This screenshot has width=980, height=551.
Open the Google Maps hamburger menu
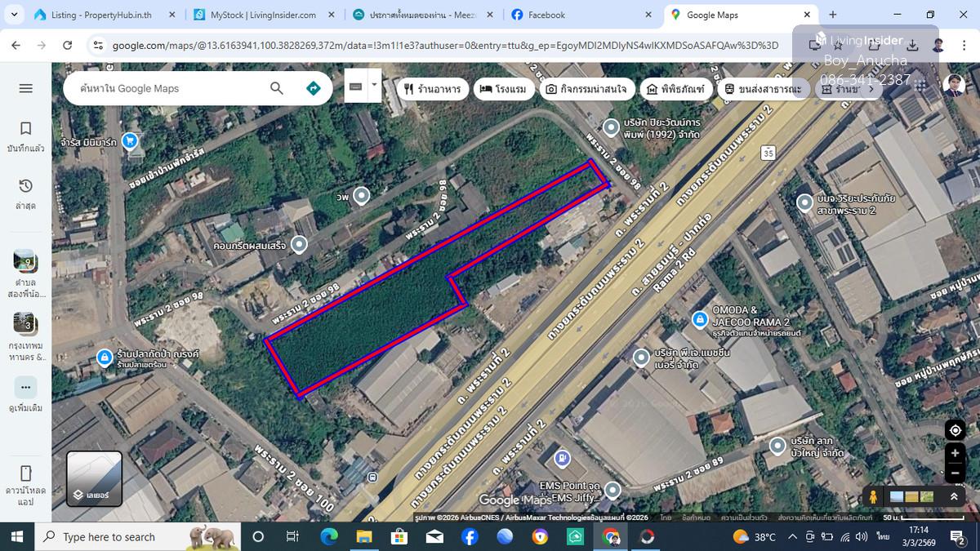[x=25, y=88]
